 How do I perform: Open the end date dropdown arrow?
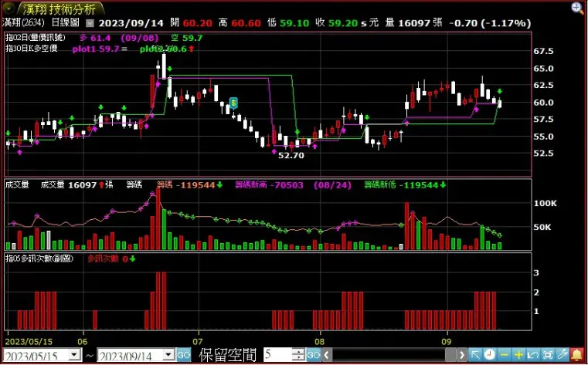click(x=169, y=354)
